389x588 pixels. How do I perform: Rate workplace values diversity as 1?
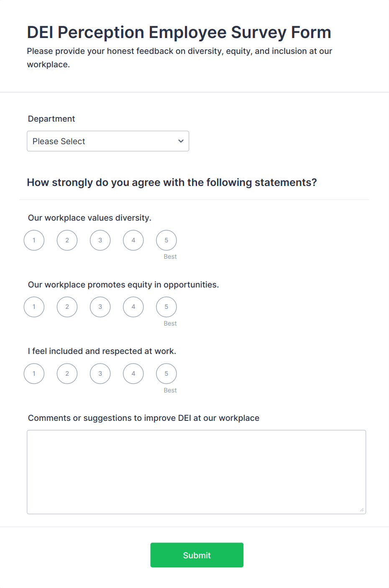34,240
